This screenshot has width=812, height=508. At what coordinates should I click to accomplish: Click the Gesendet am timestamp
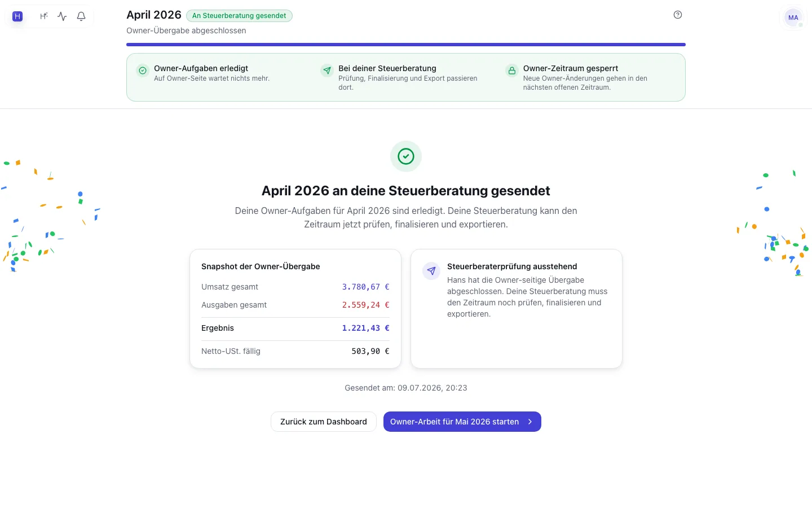pyautogui.click(x=406, y=388)
